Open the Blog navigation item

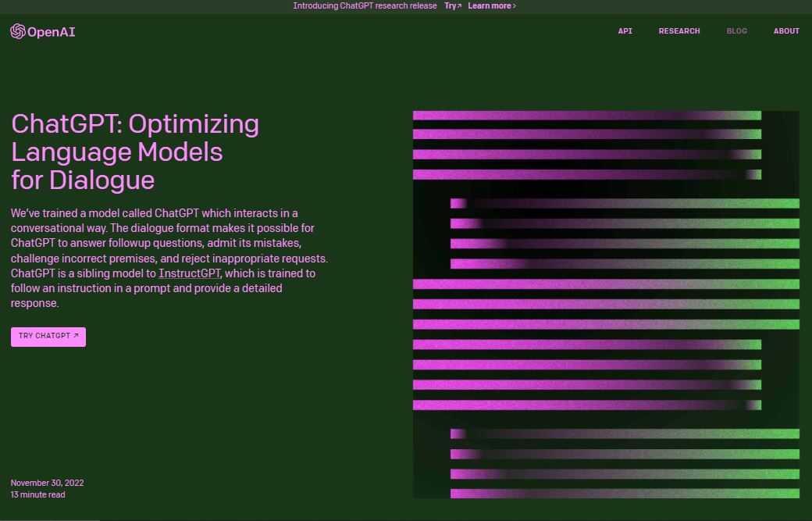tap(736, 31)
